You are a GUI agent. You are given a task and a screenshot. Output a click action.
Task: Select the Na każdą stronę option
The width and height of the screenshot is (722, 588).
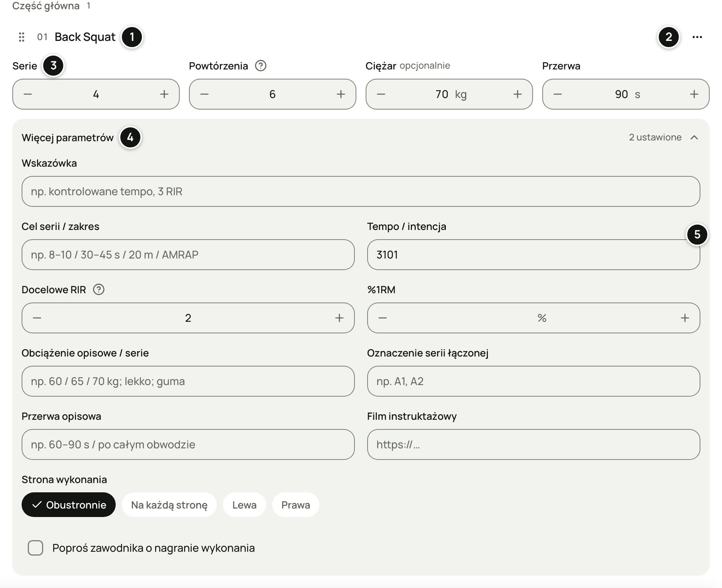[169, 505]
